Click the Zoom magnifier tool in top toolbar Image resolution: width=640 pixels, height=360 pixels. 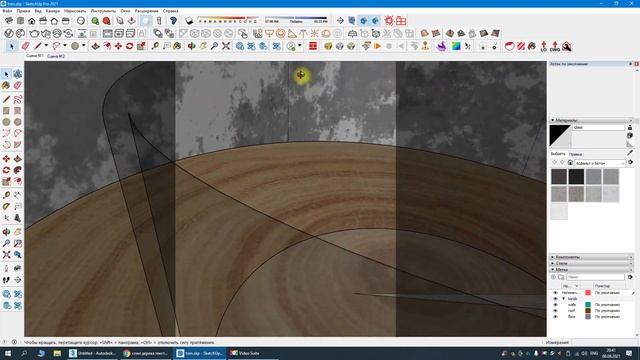pos(214,46)
